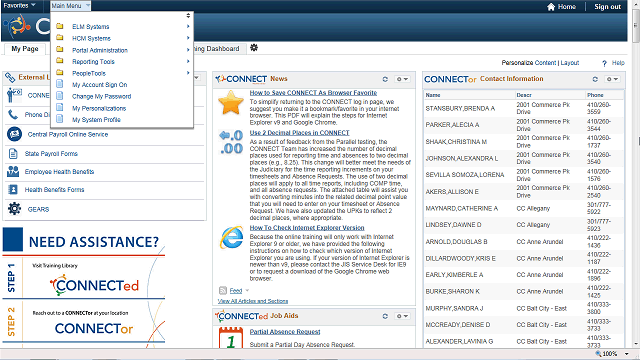Click the gold star favorite icon
The image size is (640, 360).
(x=231, y=102)
